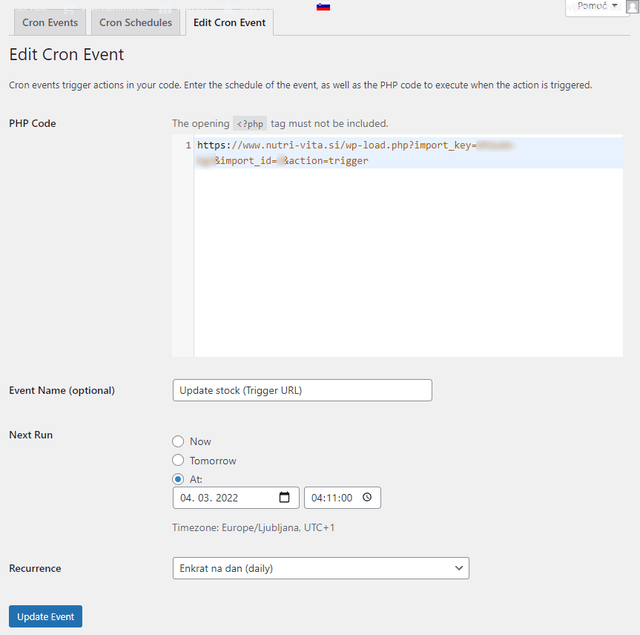Open the Recurrence dropdown

(x=321, y=568)
